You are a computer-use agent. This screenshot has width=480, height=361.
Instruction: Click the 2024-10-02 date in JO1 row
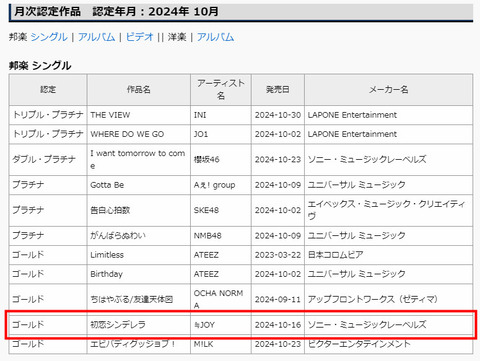278,134
